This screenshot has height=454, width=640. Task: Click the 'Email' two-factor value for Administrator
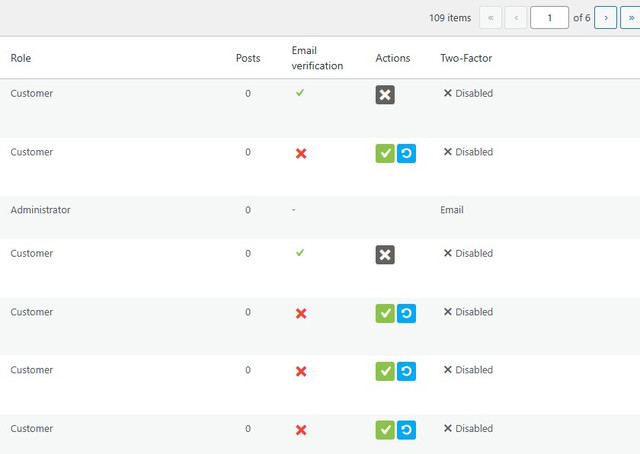coord(452,210)
